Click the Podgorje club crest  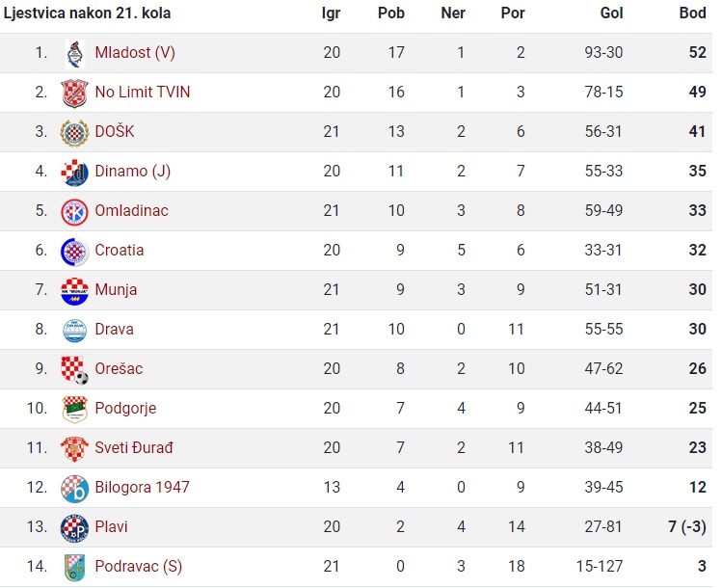click(74, 410)
